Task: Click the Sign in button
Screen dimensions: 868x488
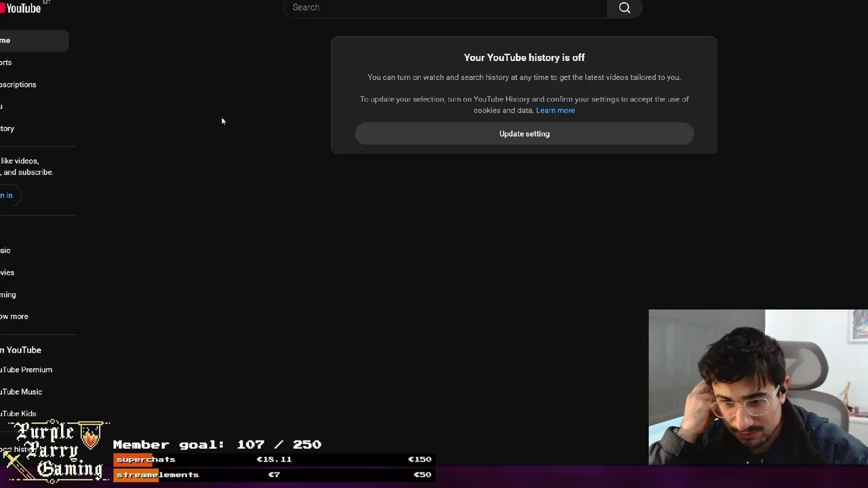Action: 10,195
